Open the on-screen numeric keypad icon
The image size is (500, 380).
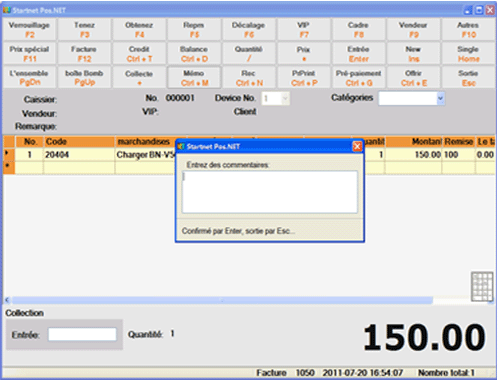tap(482, 286)
